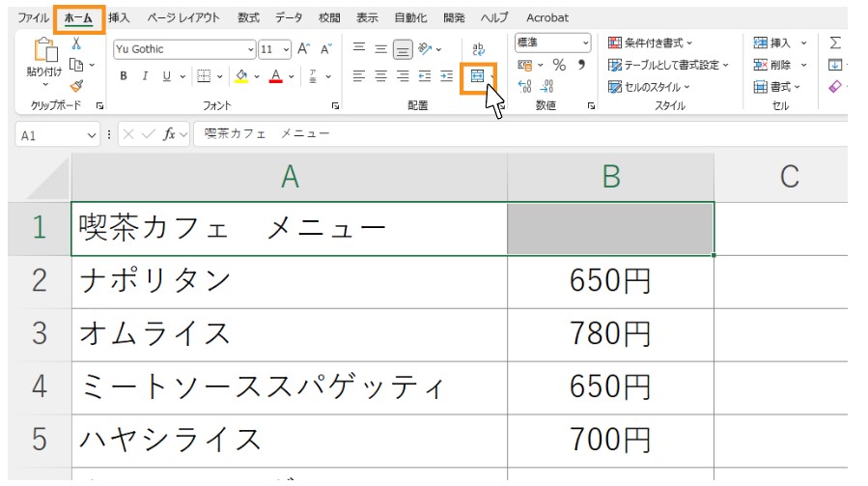Decrease indent
Viewport: 868px width, 486px height.
(425, 76)
